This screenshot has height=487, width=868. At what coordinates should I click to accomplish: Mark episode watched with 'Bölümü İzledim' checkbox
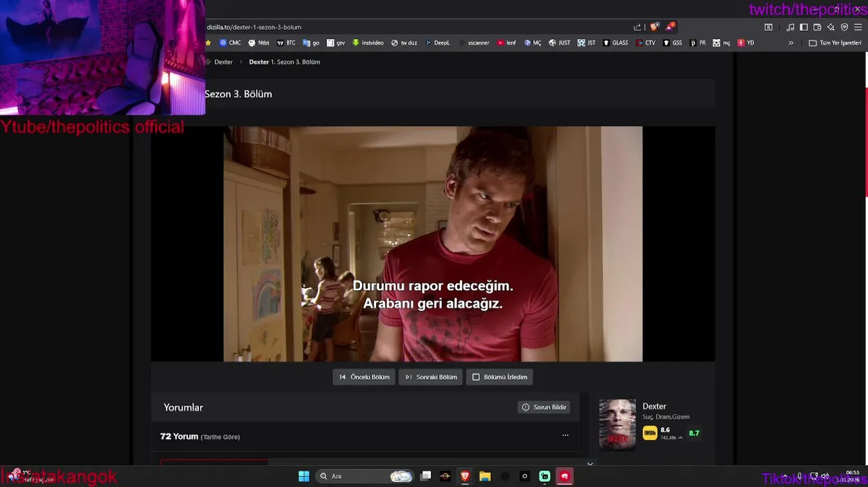click(x=500, y=377)
